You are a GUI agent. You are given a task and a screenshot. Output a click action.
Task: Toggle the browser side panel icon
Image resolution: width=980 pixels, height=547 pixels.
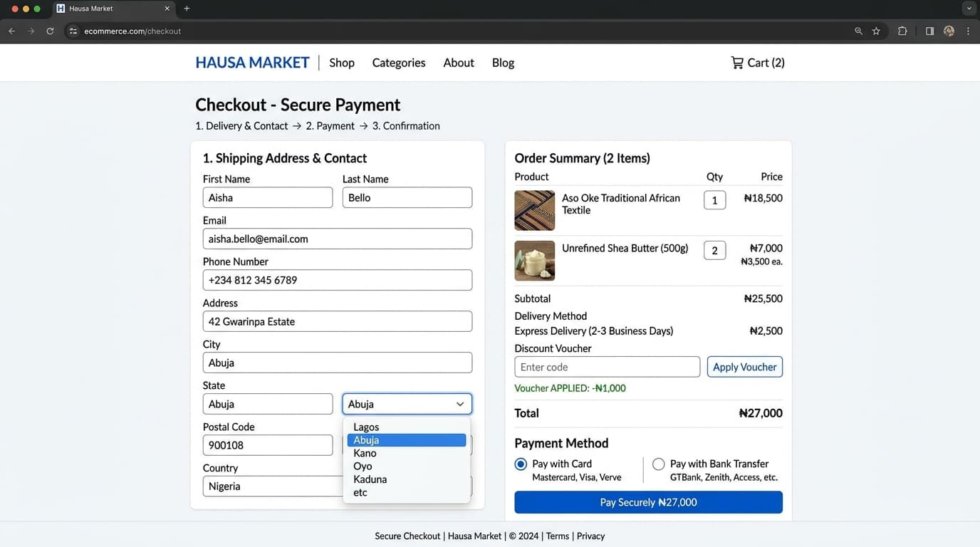[x=929, y=31]
